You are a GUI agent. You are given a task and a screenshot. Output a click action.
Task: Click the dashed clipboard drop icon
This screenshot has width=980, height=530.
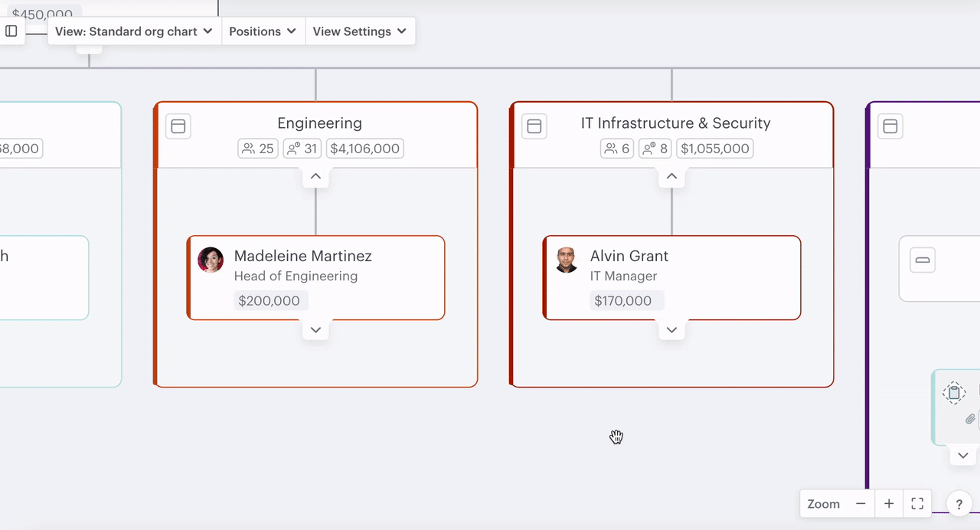point(955,393)
